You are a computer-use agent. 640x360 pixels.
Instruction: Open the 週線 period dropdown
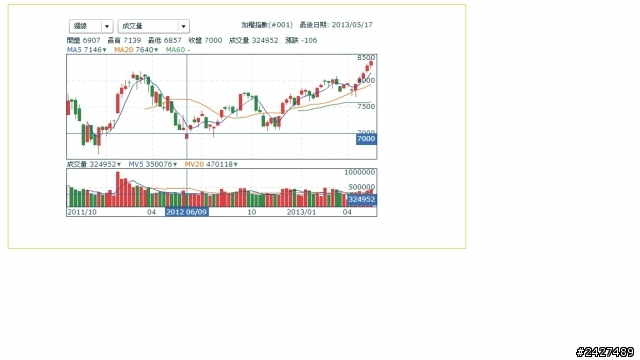coord(91,26)
